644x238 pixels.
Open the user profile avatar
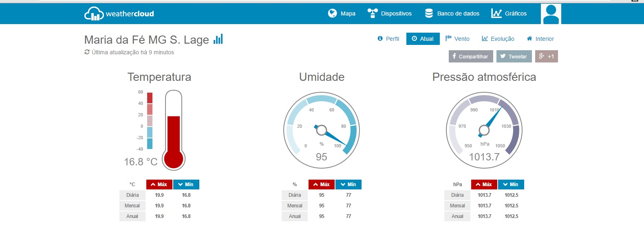point(551,14)
